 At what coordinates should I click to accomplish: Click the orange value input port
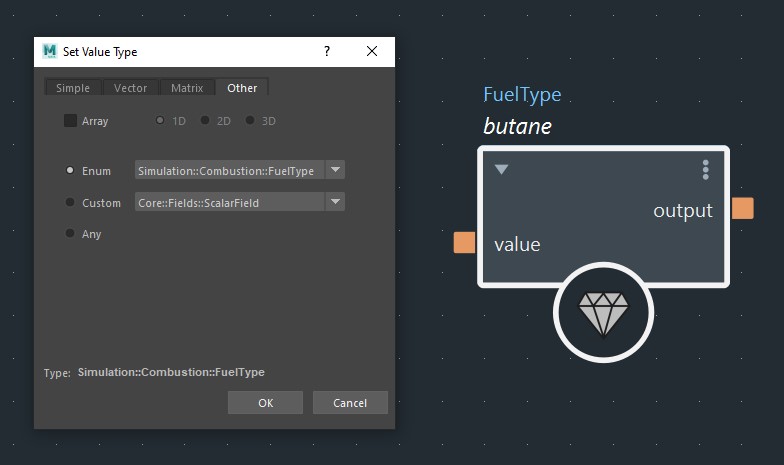465,243
